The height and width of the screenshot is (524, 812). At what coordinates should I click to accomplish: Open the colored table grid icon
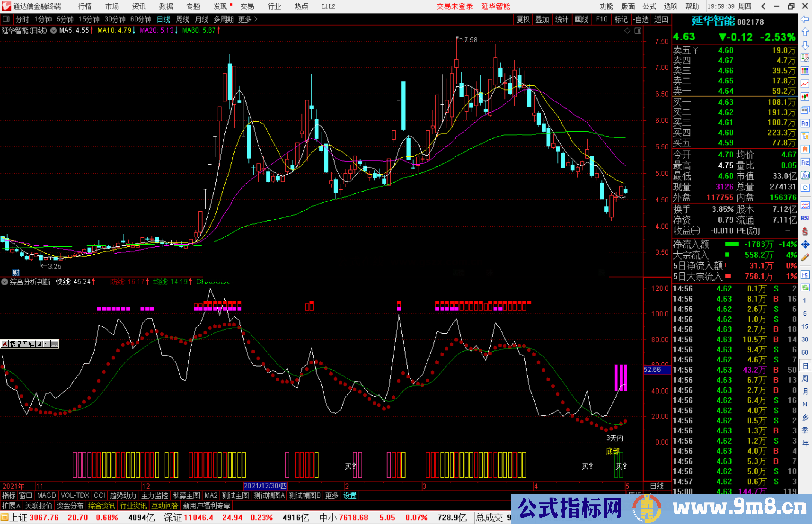click(805, 71)
